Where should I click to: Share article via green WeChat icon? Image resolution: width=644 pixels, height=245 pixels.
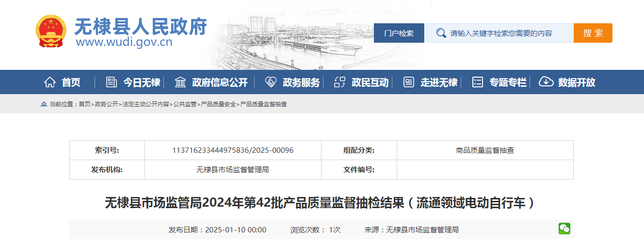click(x=564, y=229)
